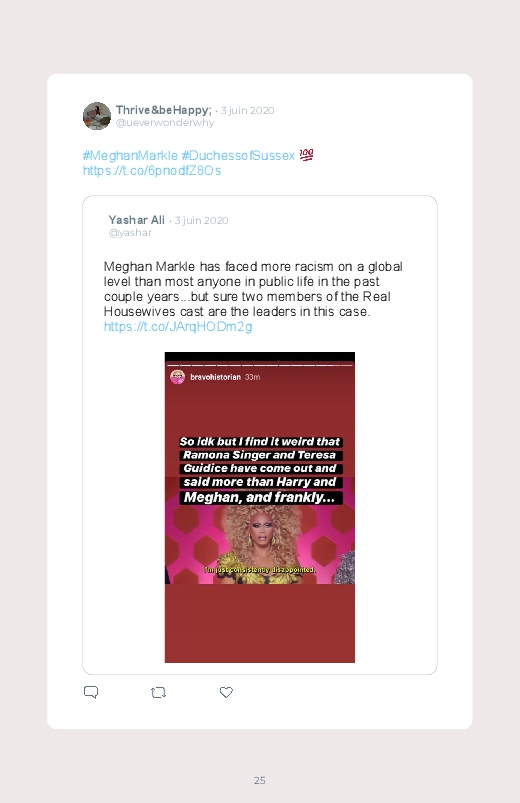Click the outer tweet's 3 juin 2020 date

(x=247, y=111)
